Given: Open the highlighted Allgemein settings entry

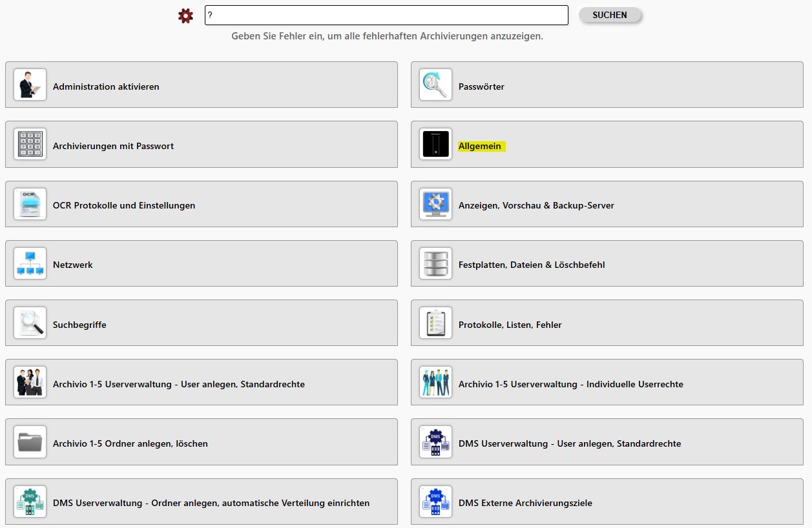Looking at the screenshot, I should [x=480, y=147].
